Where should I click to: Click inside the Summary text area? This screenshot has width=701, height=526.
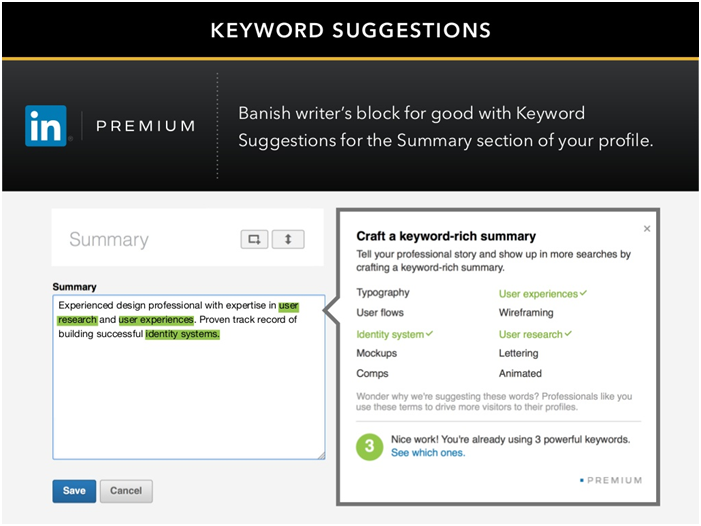tap(189, 377)
